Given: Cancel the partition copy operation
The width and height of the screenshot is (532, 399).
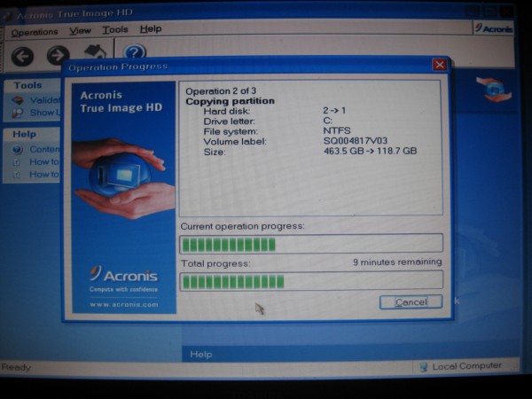Looking at the screenshot, I should click(x=411, y=302).
